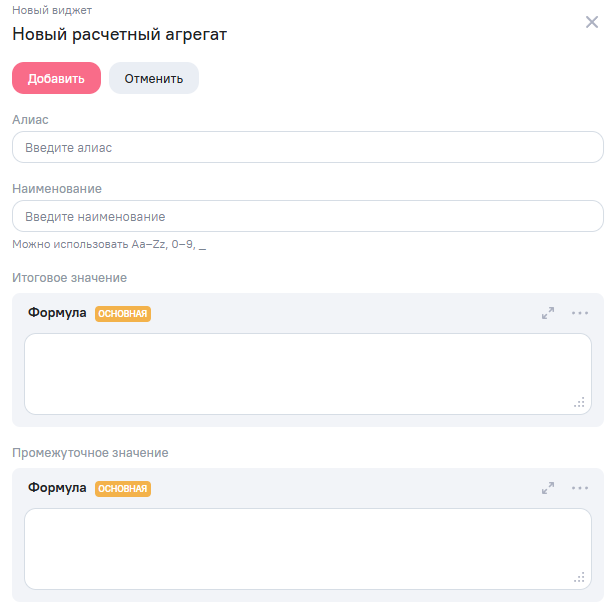This screenshot has height=612, width=614.
Task: Open more options for Итоговое значение formula
Action: (x=580, y=313)
